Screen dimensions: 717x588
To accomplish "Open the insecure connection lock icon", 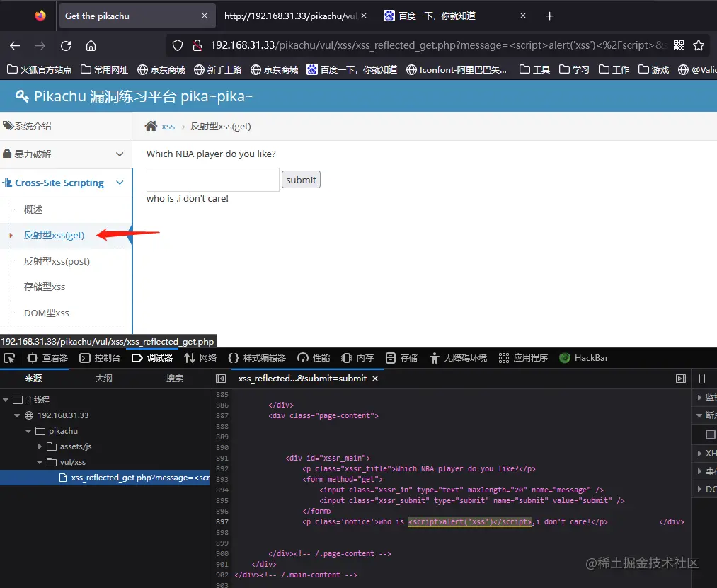I will (x=197, y=45).
